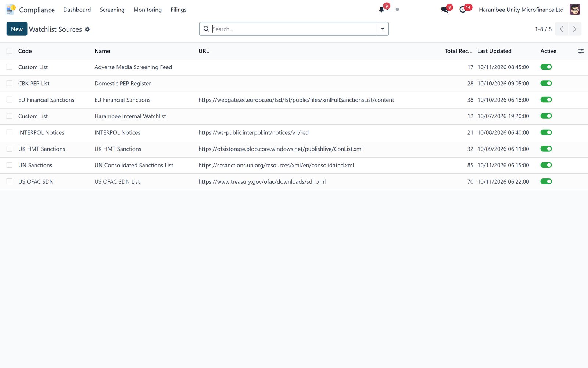The width and height of the screenshot is (588, 368).
Task: Sort by the Last Updated column header
Action: pos(494,51)
